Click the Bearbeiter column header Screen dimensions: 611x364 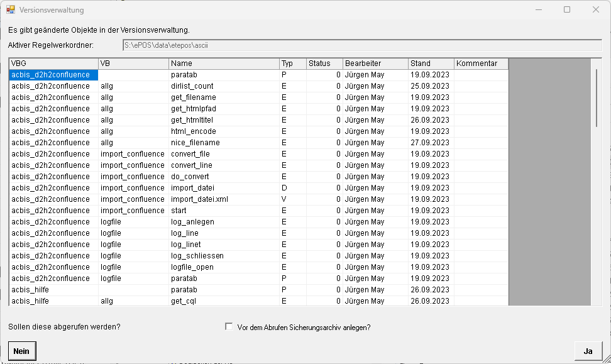(x=375, y=63)
